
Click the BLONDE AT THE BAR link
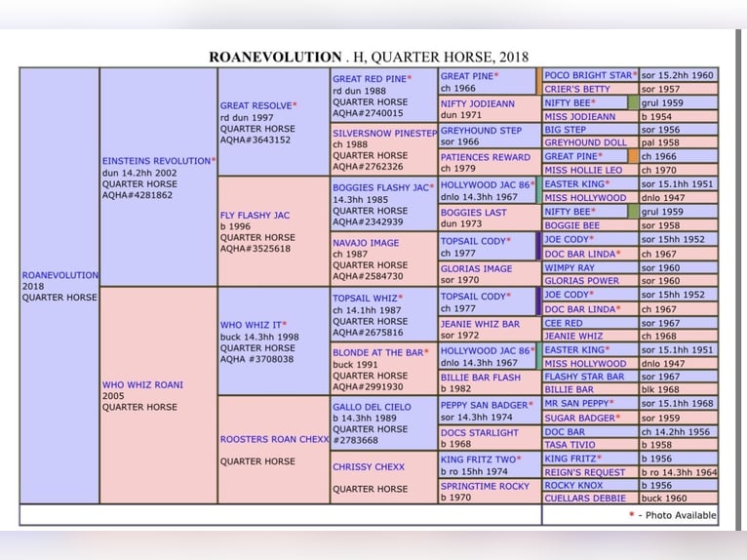tap(377, 352)
